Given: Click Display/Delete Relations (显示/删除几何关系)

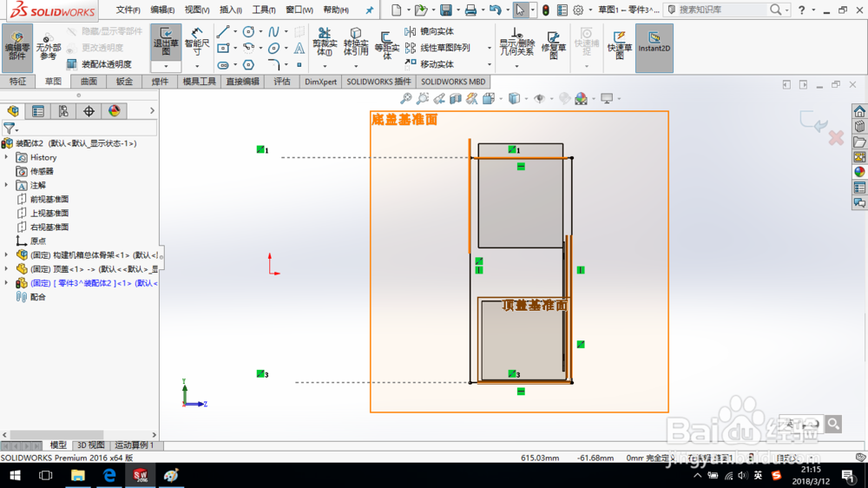Looking at the screenshot, I should (516, 43).
